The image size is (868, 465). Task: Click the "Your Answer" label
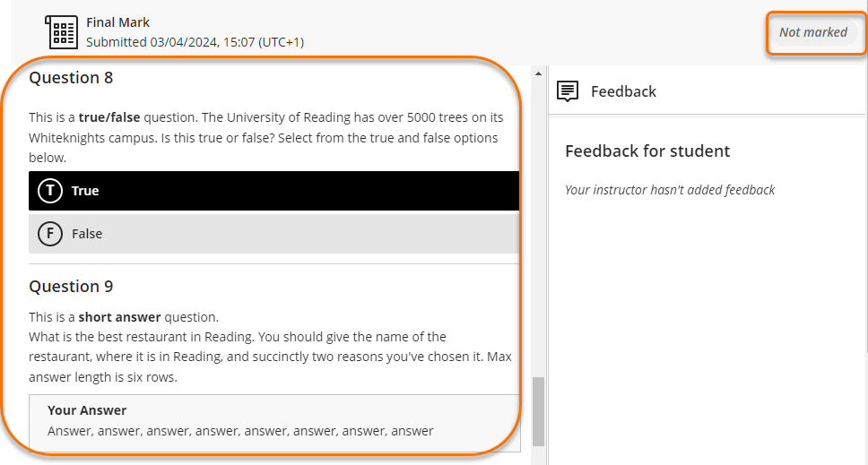87,410
